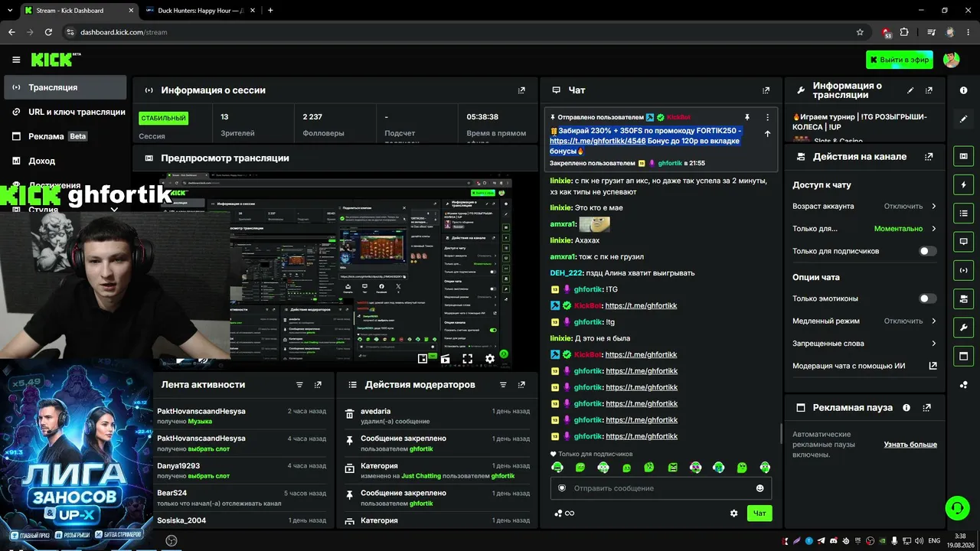This screenshot has height=551, width=980.
Task: Pop out the Информация о трансляции panel
Action: (x=929, y=90)
